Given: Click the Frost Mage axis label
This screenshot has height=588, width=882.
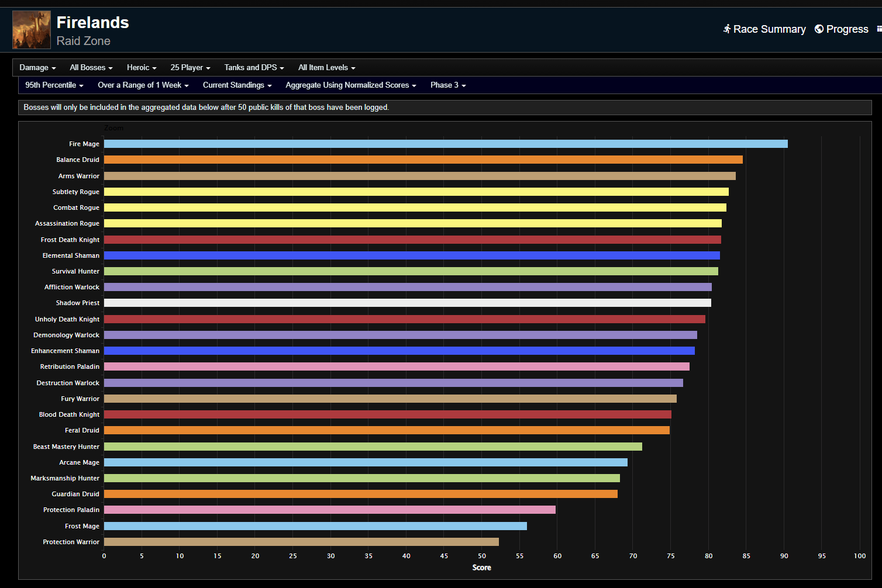Looking at the screenshot, I should point(82,526).
